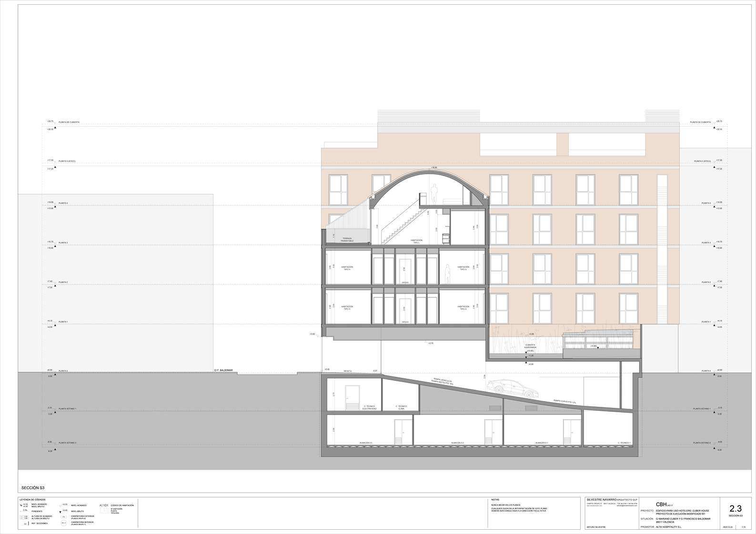Click the Nivel Bruto triangle symbol in legend

(x=61, y=512)
